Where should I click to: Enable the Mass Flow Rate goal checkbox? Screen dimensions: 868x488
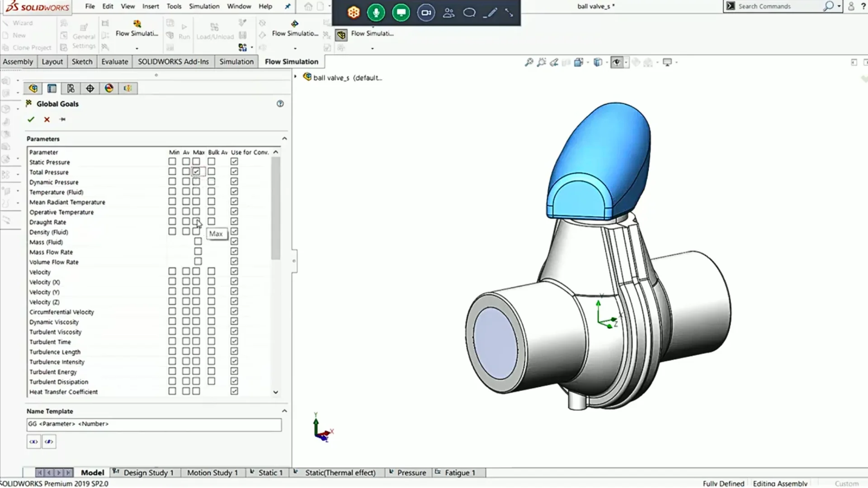coord(198,252)
